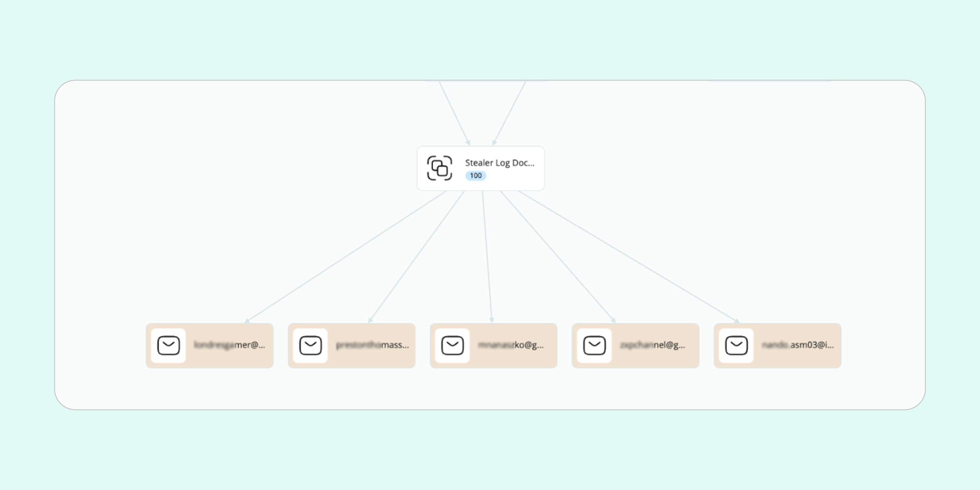The height and width of the screenshot is (490, 980).
Task: Open the zxpchannel@g... email label
Action: [653, 345]
